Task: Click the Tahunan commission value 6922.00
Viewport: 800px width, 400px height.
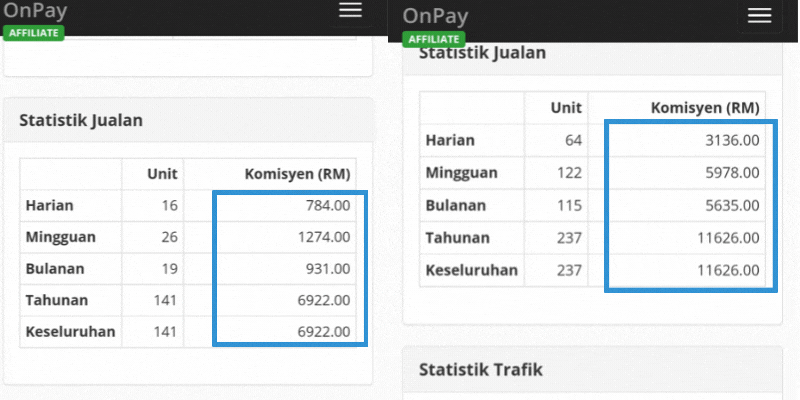Action: click(323, 299)
